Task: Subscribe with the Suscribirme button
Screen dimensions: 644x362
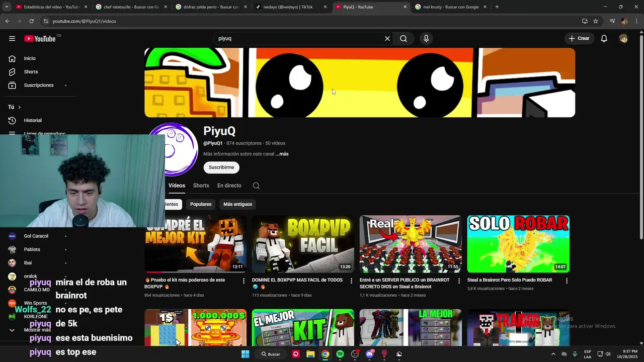Action: [x=221, y=167]
